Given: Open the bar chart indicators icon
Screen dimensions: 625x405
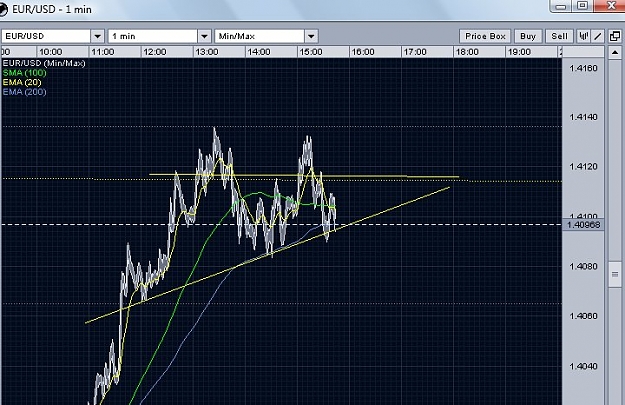Looking at the screenshot, I should point(584,36).
